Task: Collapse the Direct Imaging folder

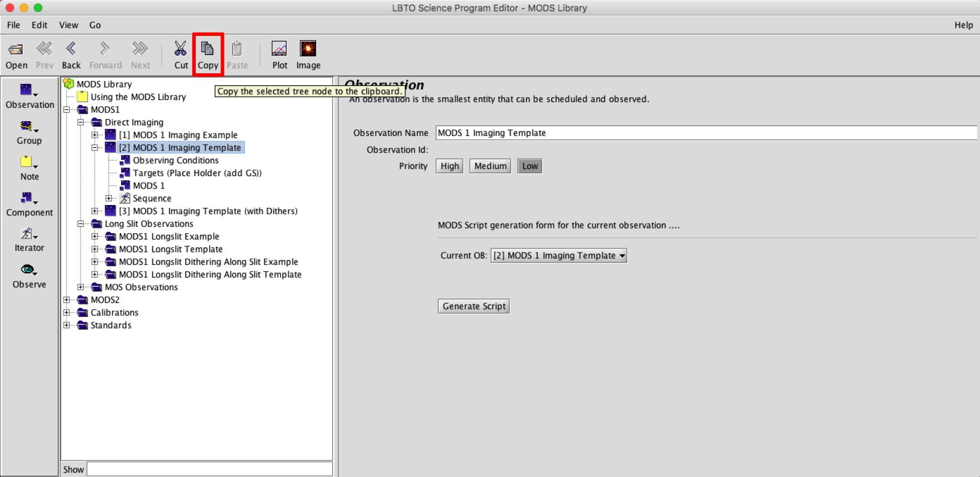Action: coord(81,122)
